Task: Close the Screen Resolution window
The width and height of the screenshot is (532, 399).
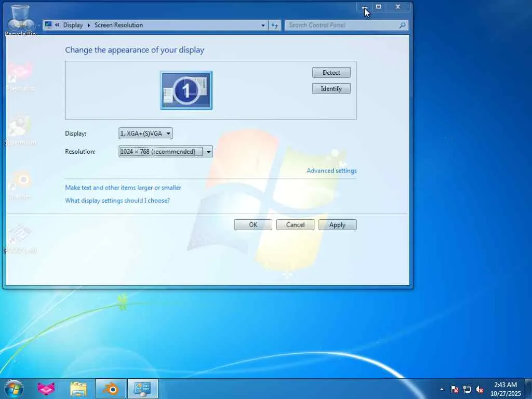Action: pyautogui.click(x=398, y=7)
